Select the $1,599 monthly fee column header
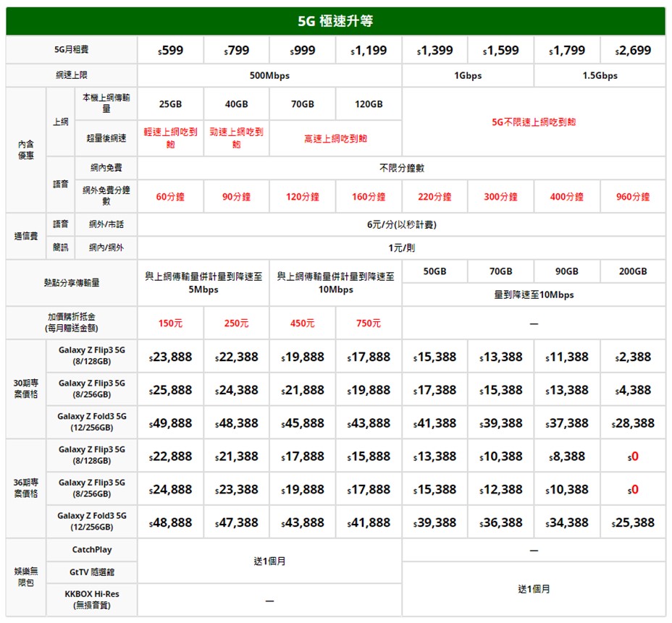 point(500,50)
